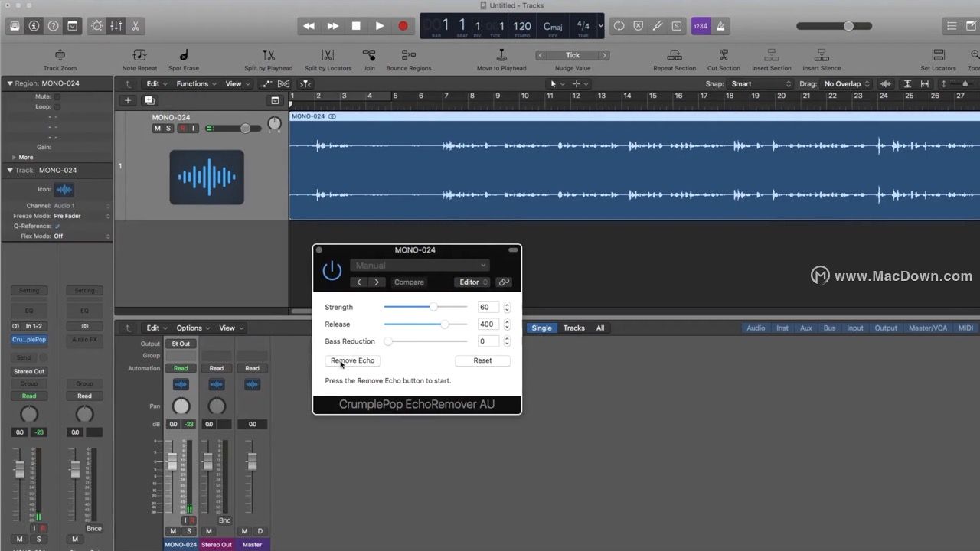Click the Track Zoom toolbar icon
This screenshot has width=980, height=551.
(x=60, y=55)
